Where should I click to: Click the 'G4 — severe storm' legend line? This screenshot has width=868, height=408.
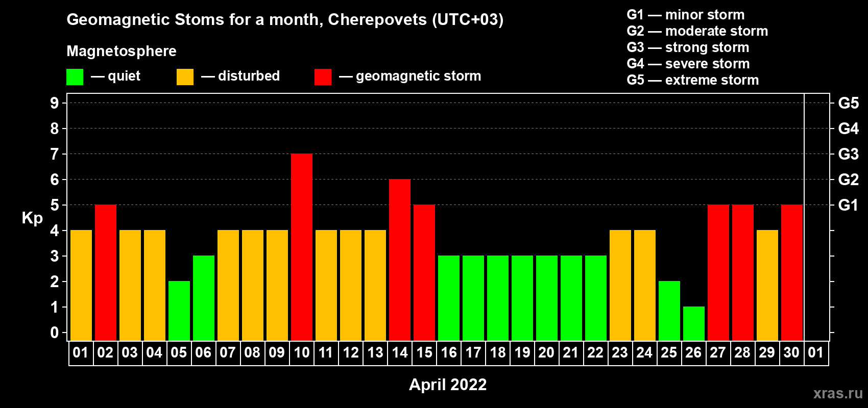(x=688, y=64)
